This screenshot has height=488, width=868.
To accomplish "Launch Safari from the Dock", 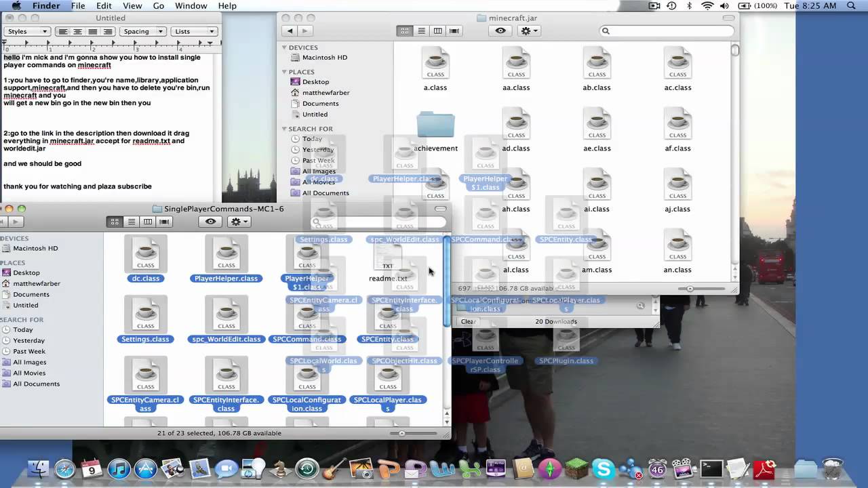I will (x=64, y=469).
